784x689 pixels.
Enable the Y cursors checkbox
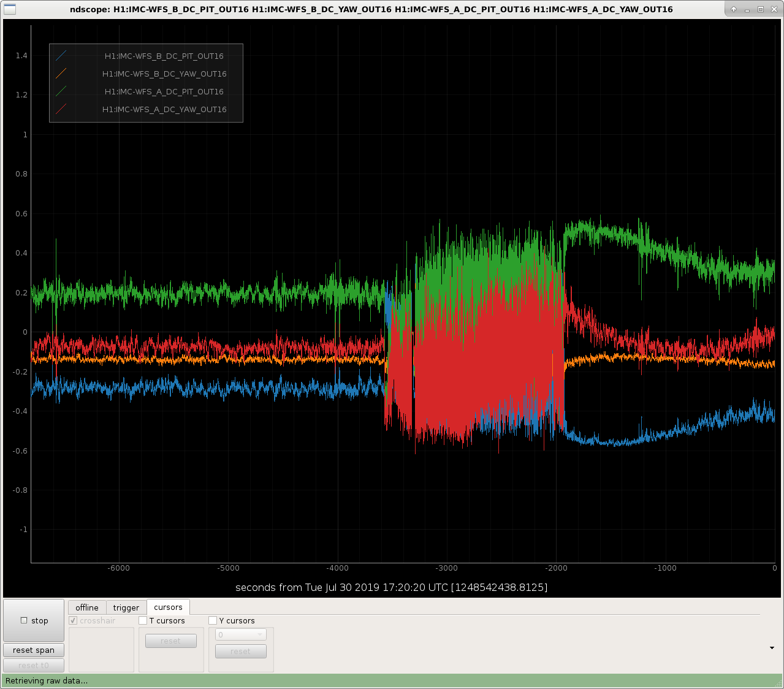[213, 620]
